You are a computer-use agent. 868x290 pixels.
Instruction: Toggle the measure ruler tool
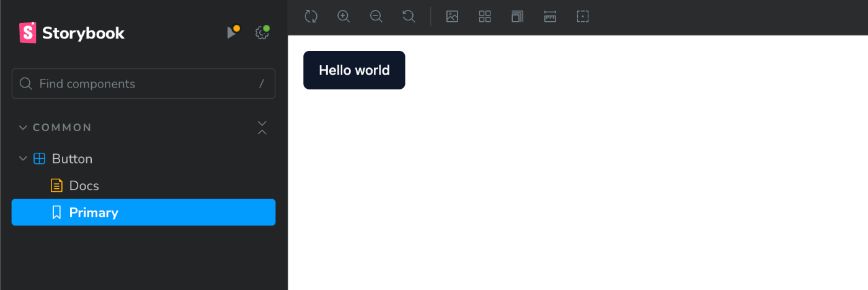[550, 17]
